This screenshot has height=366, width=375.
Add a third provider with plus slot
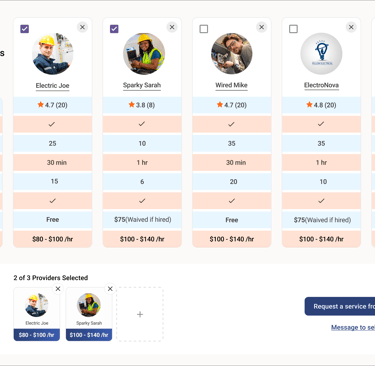pos(140,314)
